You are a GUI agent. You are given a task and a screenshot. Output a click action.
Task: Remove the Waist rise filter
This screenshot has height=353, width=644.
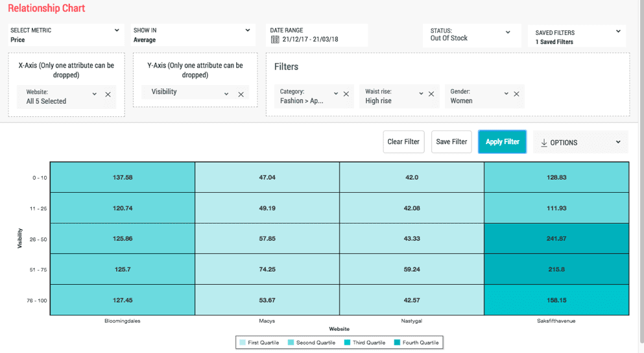pyautogui.click(x=431, y=94)
